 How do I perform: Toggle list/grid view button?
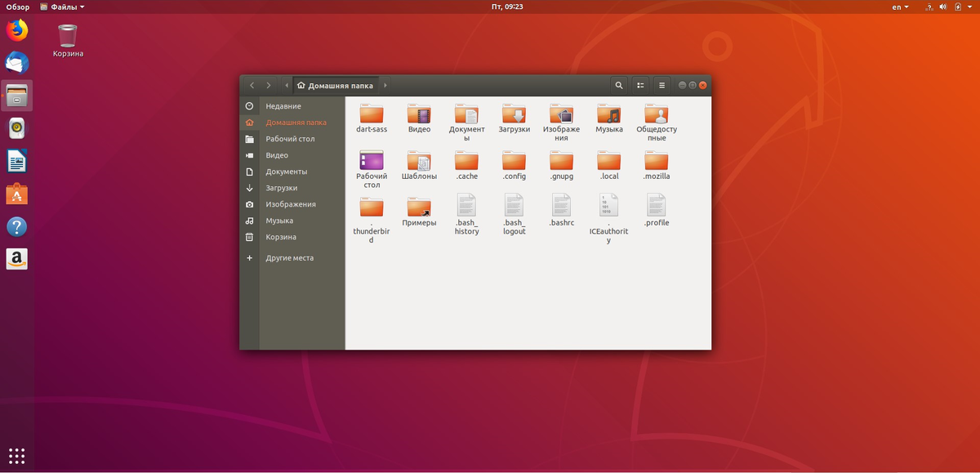[x=641, y=85]
